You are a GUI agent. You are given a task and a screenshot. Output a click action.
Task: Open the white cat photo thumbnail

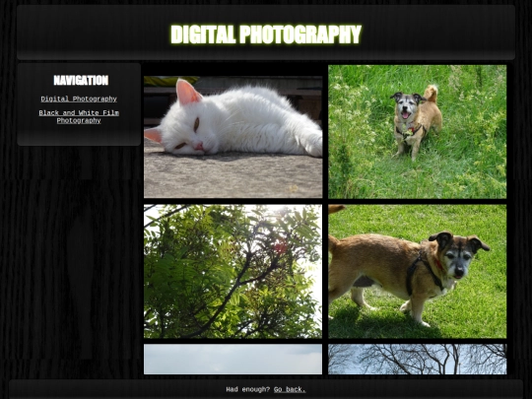(233, 137)
